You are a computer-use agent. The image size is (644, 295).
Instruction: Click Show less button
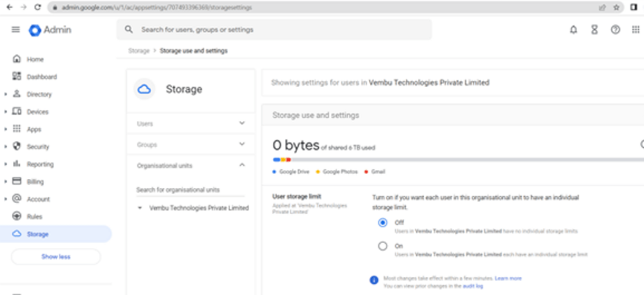pos(56,257)
